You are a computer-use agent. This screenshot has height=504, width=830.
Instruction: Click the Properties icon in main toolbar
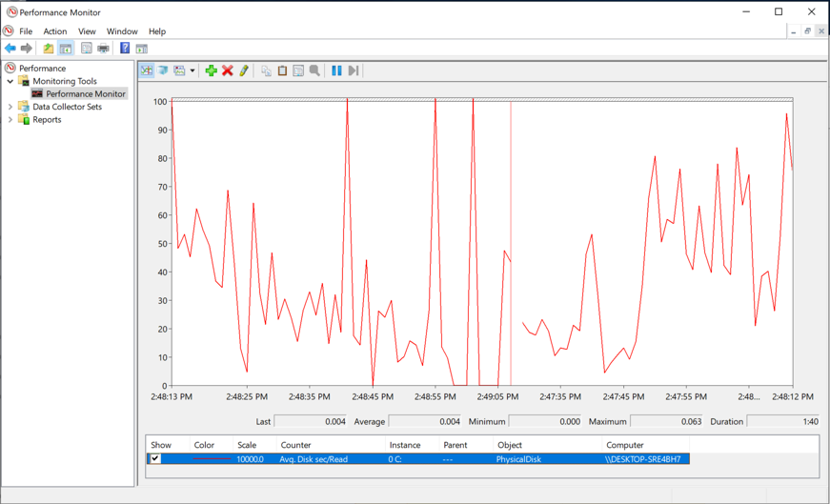coord(87,49)
